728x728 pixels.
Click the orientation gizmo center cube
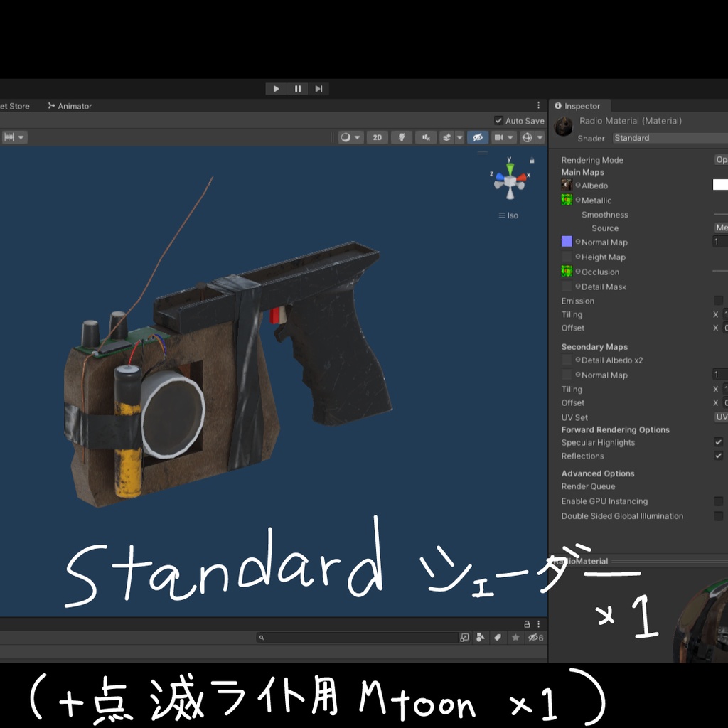[510, 181]
